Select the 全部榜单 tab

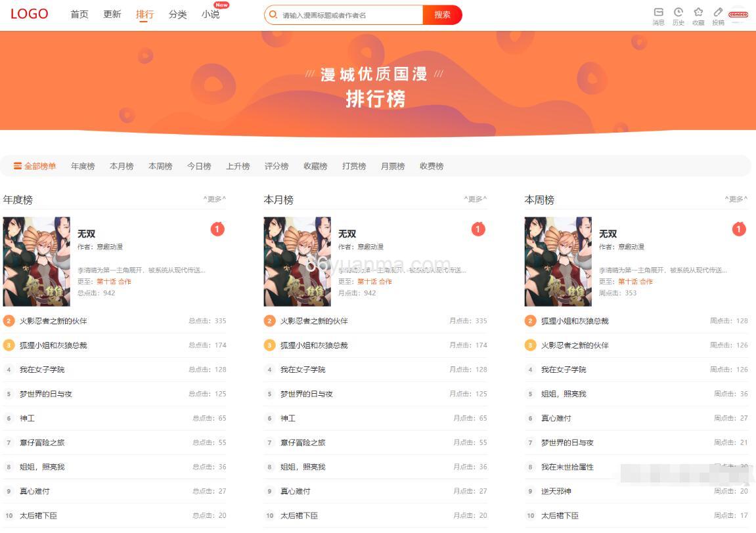tap(35, 167)
